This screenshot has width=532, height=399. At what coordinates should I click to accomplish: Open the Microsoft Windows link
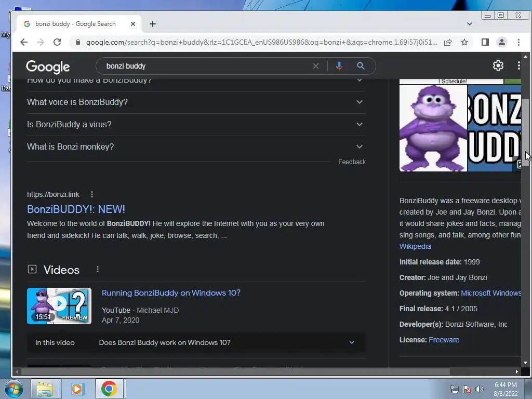tap(491, 293)
